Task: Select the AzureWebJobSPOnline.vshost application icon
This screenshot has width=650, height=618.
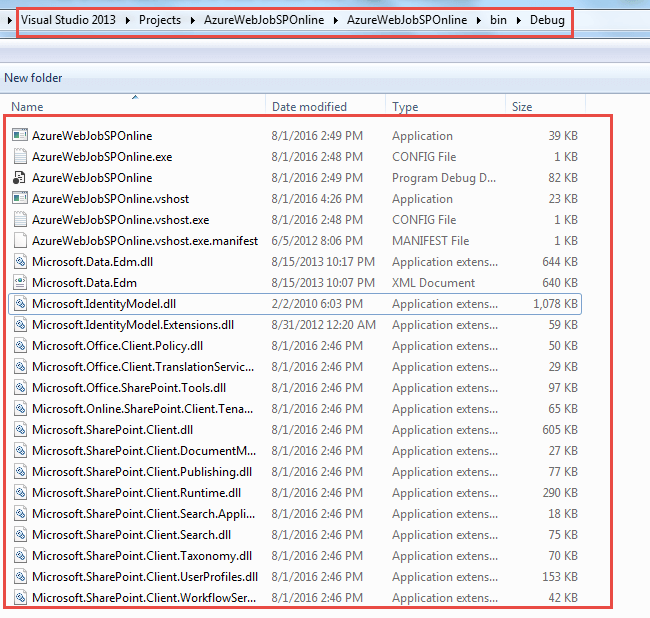Action: coord(20,198)
